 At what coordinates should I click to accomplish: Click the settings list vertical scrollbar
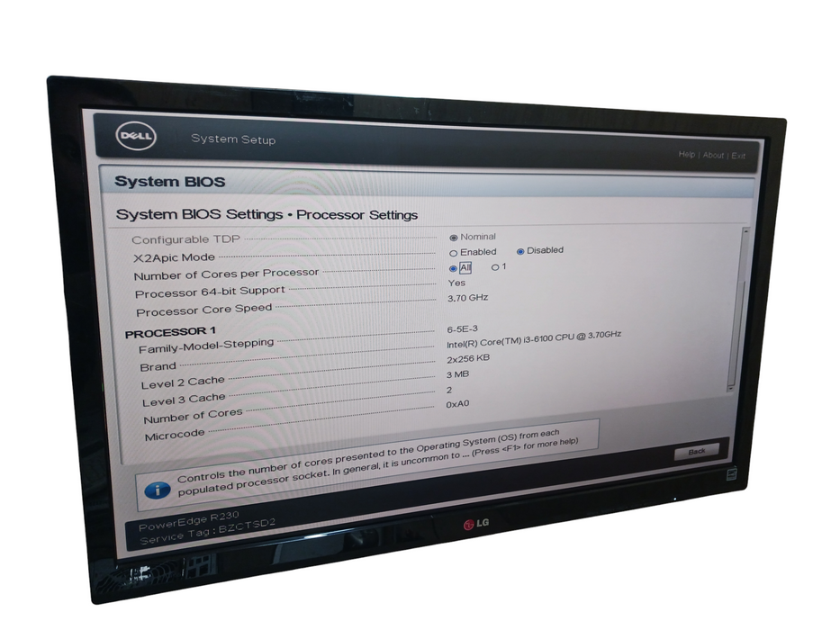coord(737,309)
